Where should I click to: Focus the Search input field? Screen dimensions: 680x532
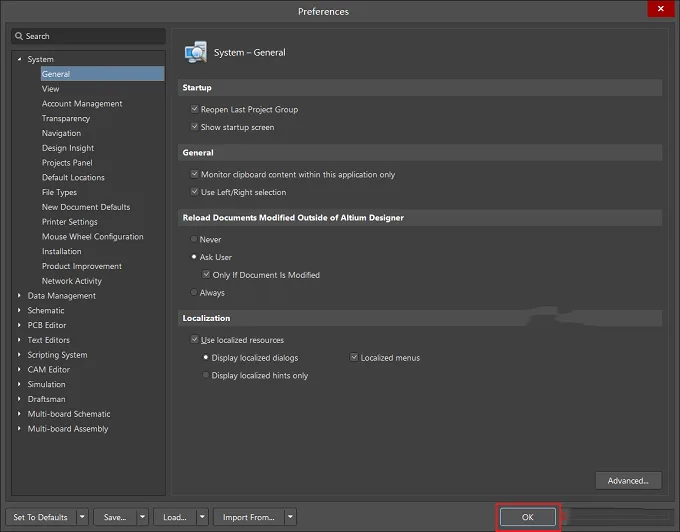tap(88, 36)
